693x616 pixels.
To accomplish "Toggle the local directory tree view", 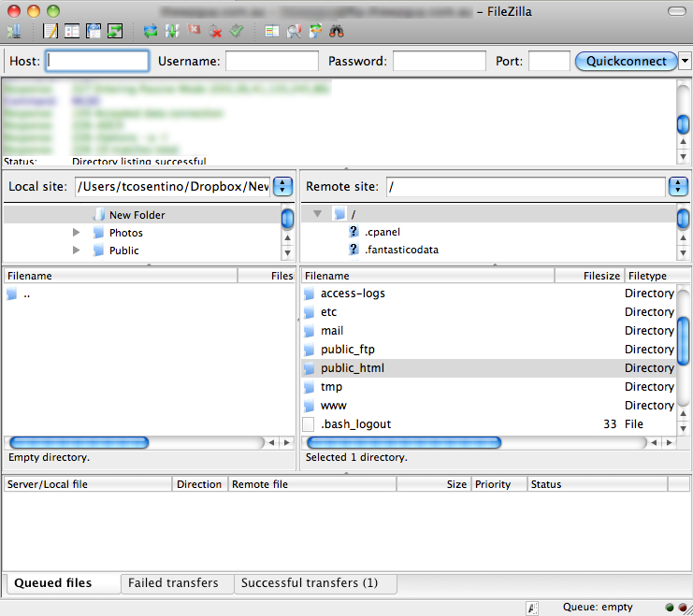I will (72, 32).
